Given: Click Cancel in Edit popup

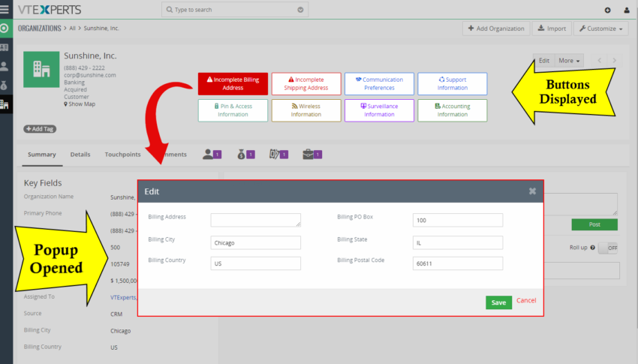Looking at the screenshot, I should click(526, 300).
